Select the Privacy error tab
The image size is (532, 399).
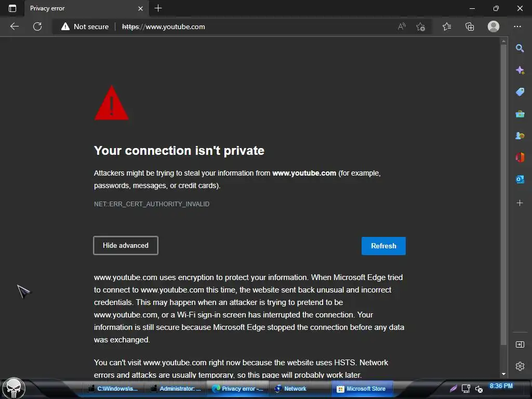[86, 8]
